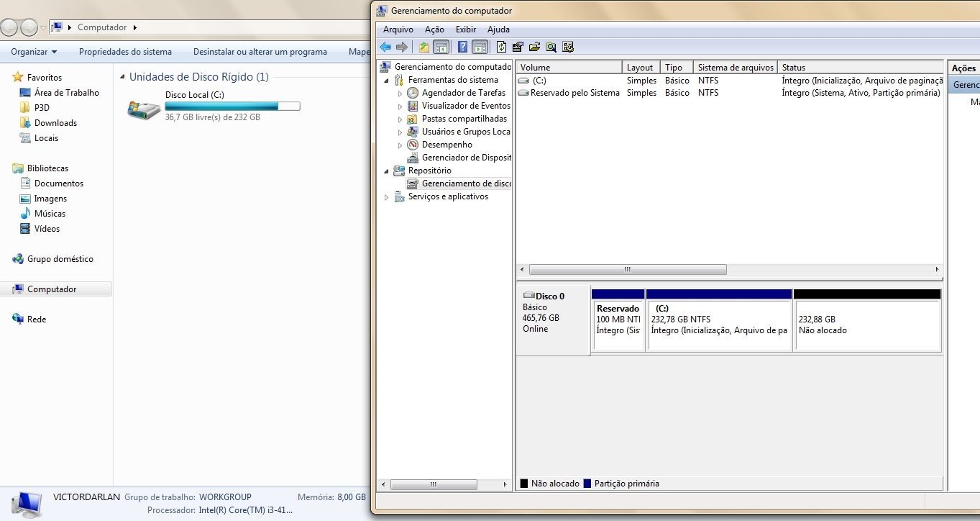The width and height of the screenshot is (980, 521).
Task: Click Disco Local (C:) drive icon
Action: point(144,109)
